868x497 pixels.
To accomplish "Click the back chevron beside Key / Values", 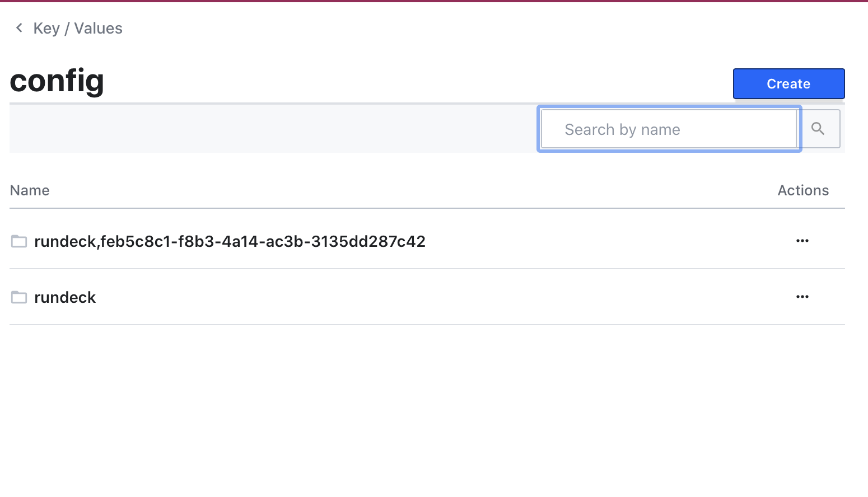I will [19, 28].
